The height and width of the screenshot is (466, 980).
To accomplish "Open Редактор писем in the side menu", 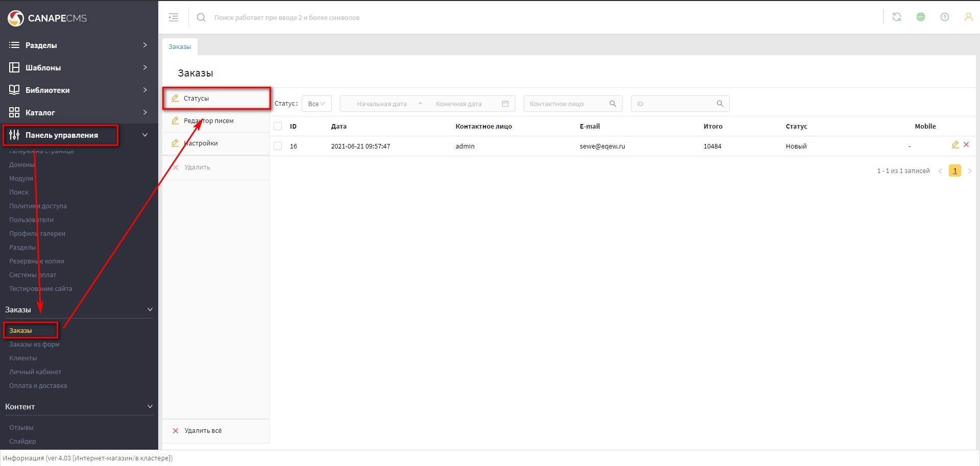I will pyautogui.click(x=208, y=121).
